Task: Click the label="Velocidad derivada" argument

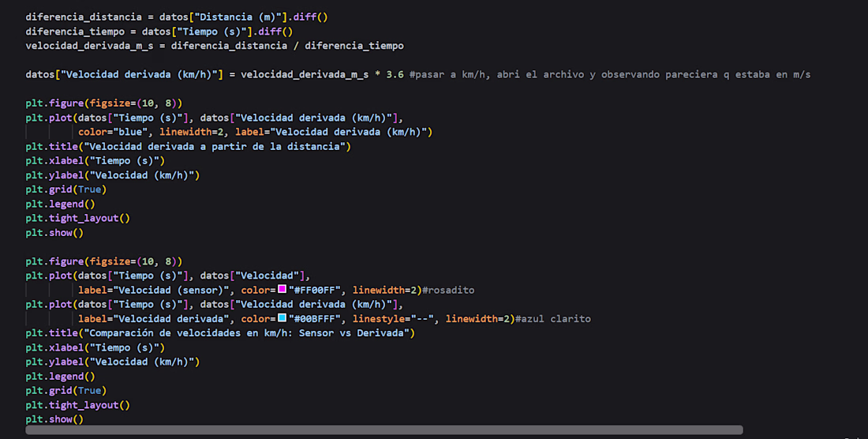Action: pyautogui.click(x=153, y=319)
